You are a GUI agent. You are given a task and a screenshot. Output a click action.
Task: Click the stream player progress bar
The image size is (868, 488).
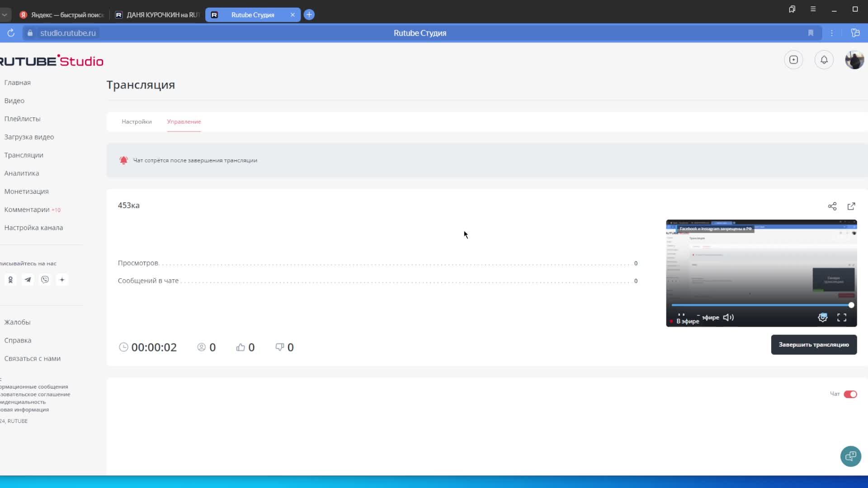(759, 305)
